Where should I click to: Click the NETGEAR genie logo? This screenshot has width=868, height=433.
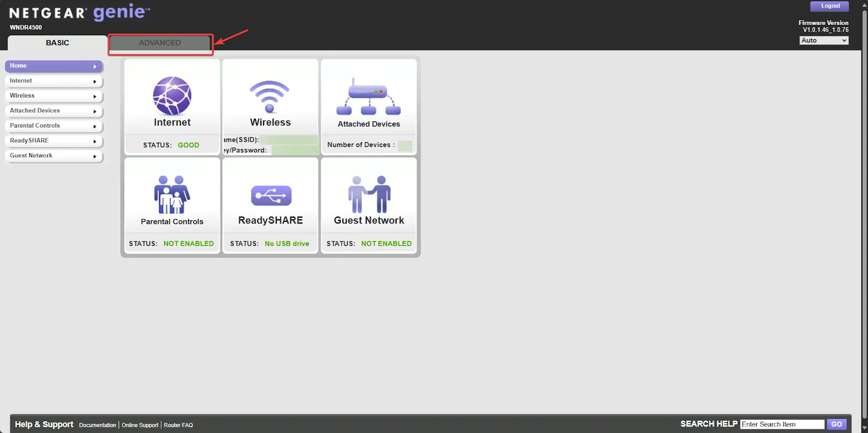80,12
